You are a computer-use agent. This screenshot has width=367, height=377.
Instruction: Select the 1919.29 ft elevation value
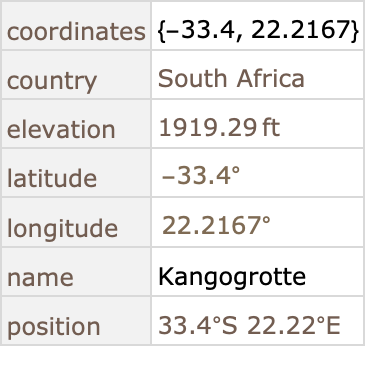pos(219,128)
